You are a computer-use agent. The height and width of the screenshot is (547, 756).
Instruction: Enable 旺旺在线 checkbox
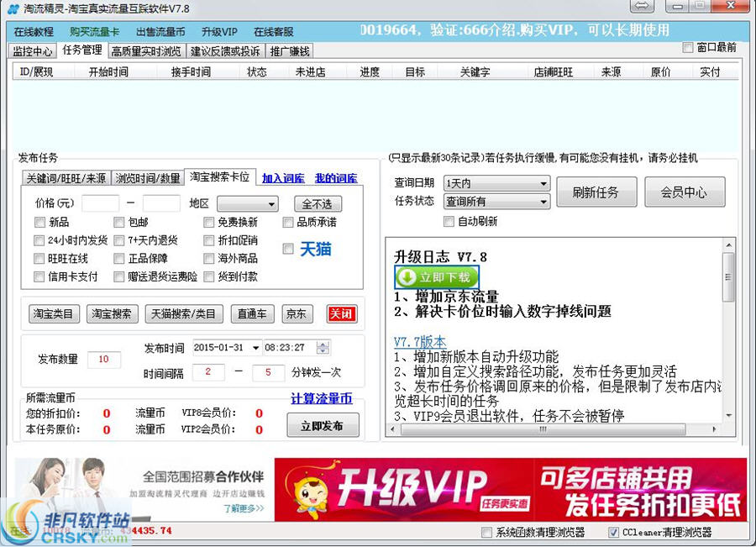click(x=39, y=259)
